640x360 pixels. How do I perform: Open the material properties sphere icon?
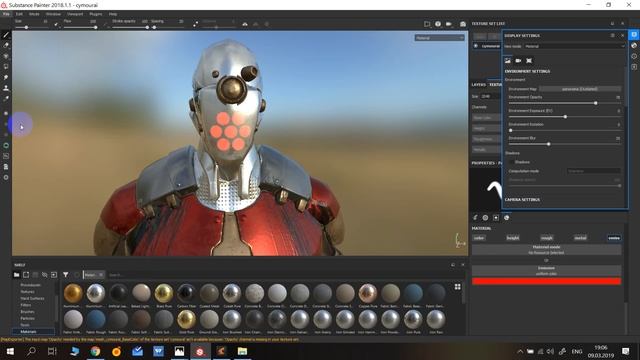coord(507,218)
